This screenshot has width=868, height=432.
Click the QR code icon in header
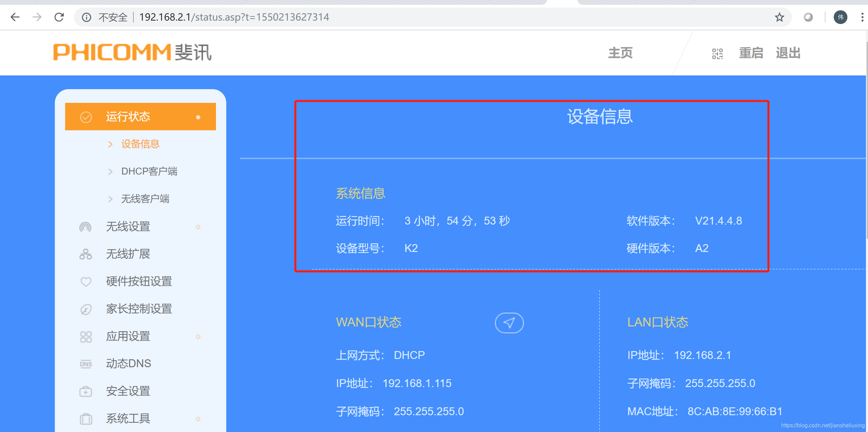717,53
